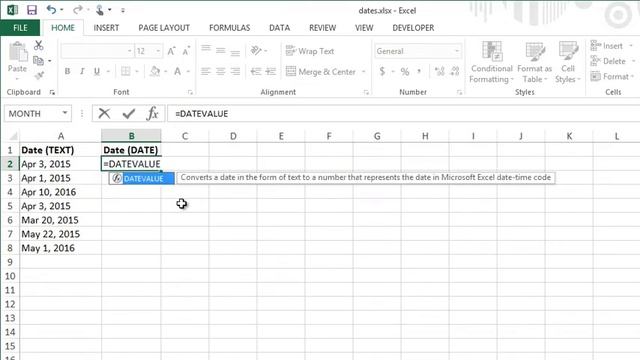This screenshot has width=640, height=360.
Task: Increase decimal places
Action: tap(440, 72)
